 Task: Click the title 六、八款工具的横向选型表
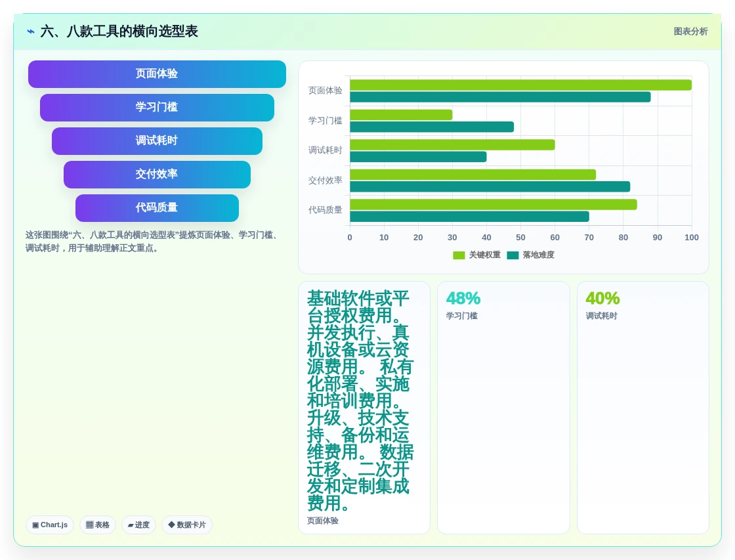[119, 32]
